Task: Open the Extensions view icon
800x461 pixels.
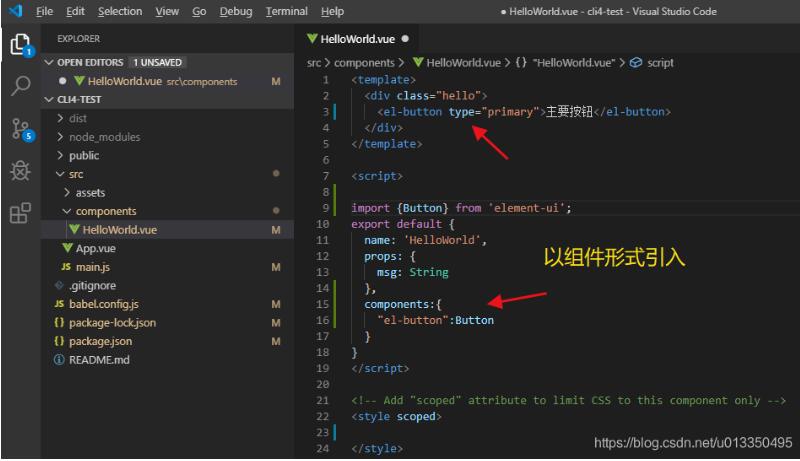Action: click(21, 213)
